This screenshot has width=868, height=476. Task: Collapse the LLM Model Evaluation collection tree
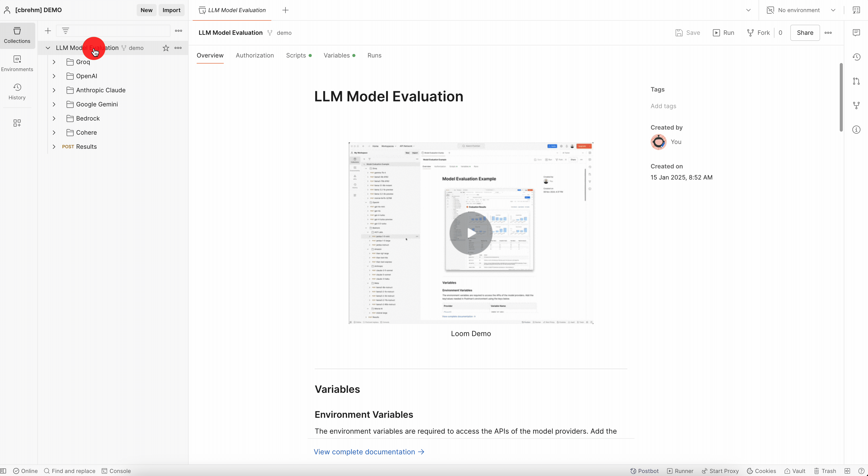[x=48, y=48]
